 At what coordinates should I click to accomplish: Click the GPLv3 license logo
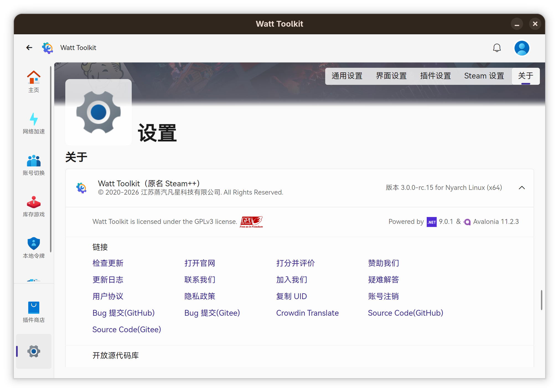(251, 222)
